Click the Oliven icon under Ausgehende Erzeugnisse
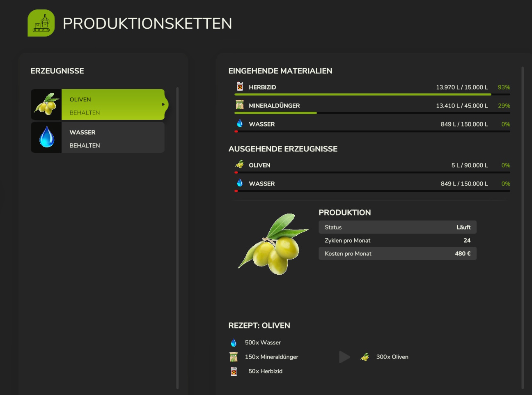This screenshot has width=532, height=395. pyautogui.click(x=239, y=164)
